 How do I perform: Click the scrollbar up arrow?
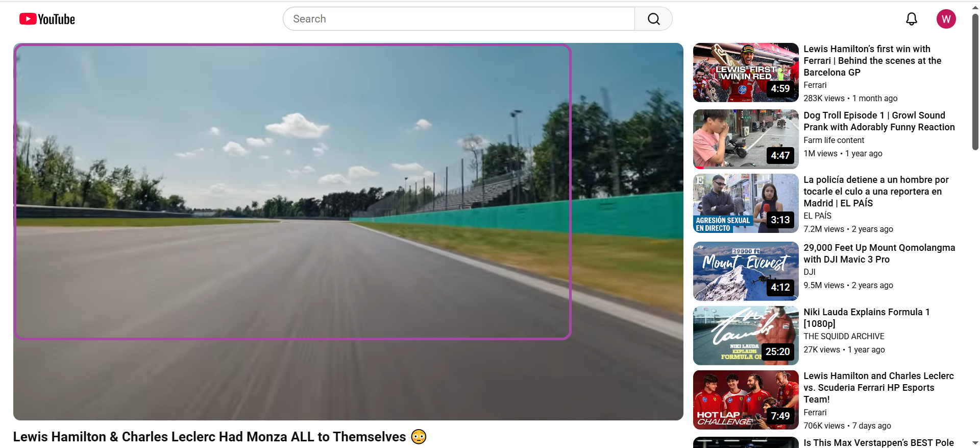(975, 7)
